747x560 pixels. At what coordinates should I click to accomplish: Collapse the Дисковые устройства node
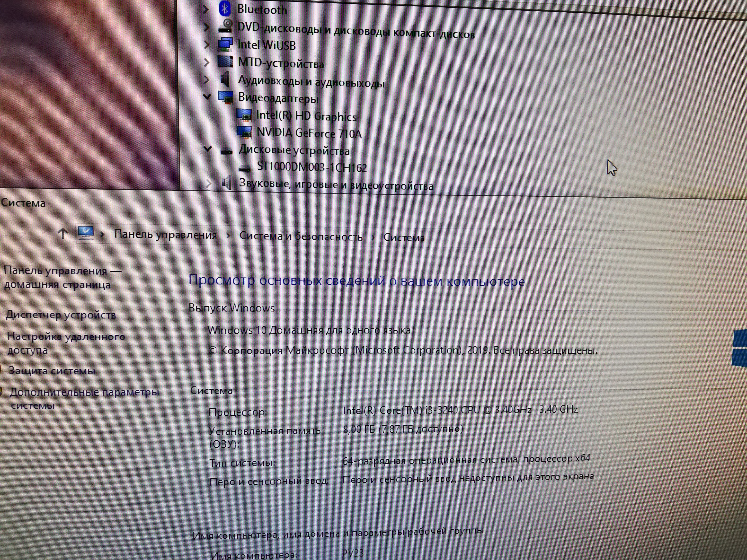pyautogui.click(x=208, y=149)
